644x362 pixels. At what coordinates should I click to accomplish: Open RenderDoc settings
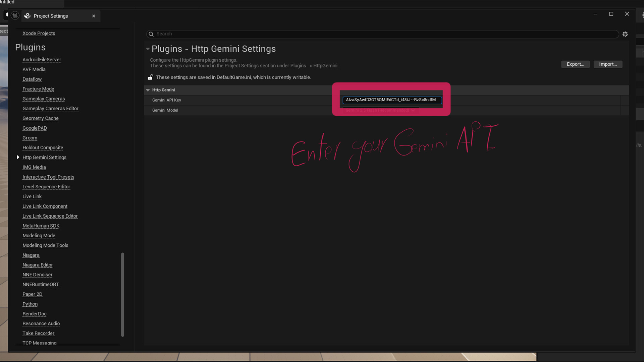35,314
